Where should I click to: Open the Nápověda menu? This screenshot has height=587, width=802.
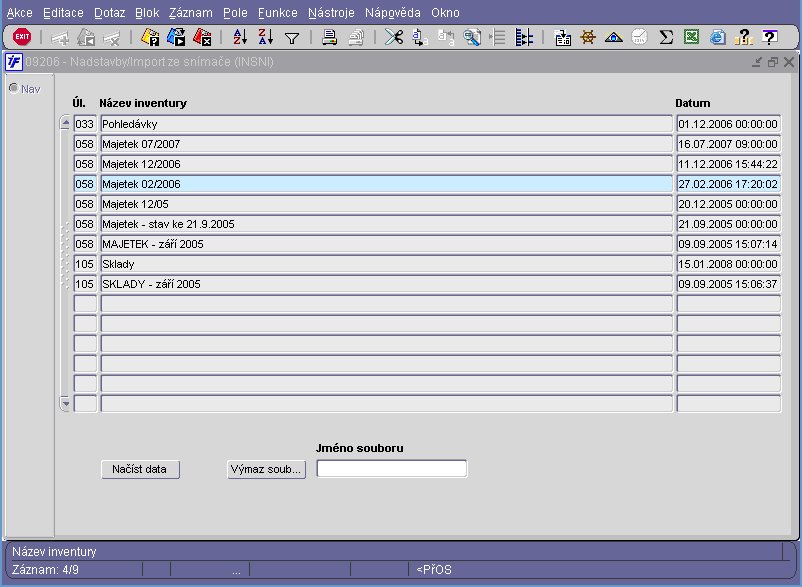point(393,13)
